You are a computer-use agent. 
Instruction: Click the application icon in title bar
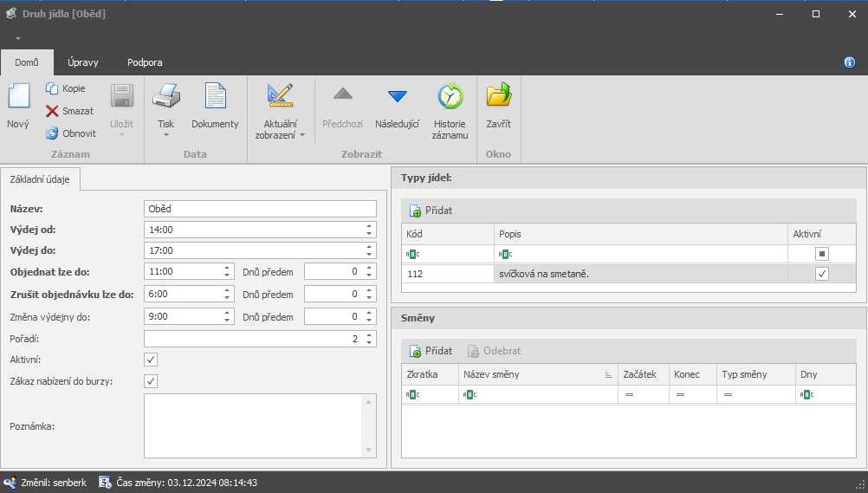[10, 14]
